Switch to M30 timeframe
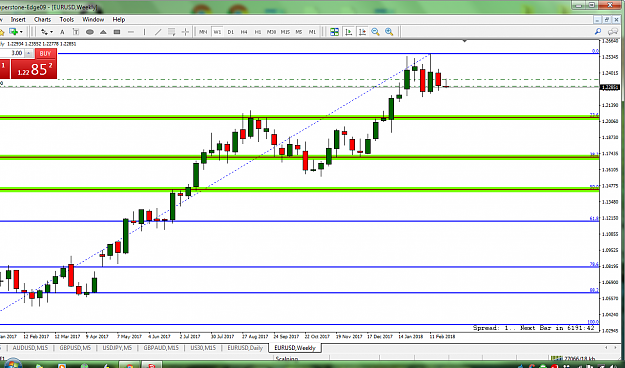The height and width of the screenshot is (368, 625). coord(271,32)
